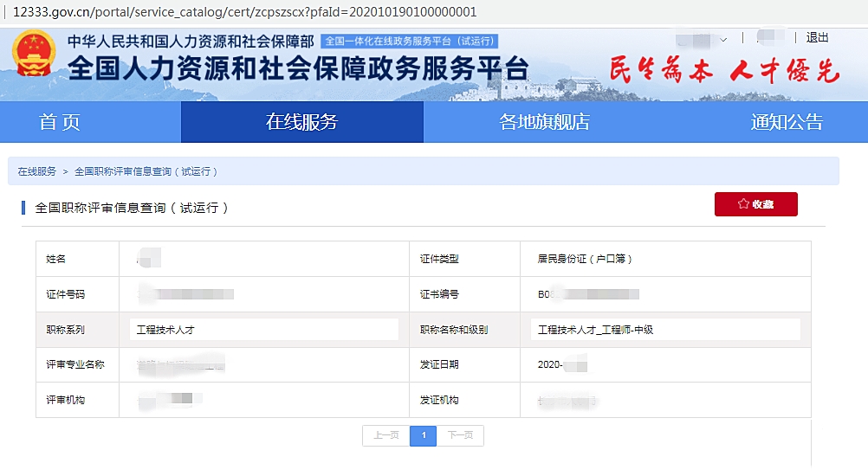Click the national emblem logo
Viewport: 868px width, 476px height.
pos(33,56)
